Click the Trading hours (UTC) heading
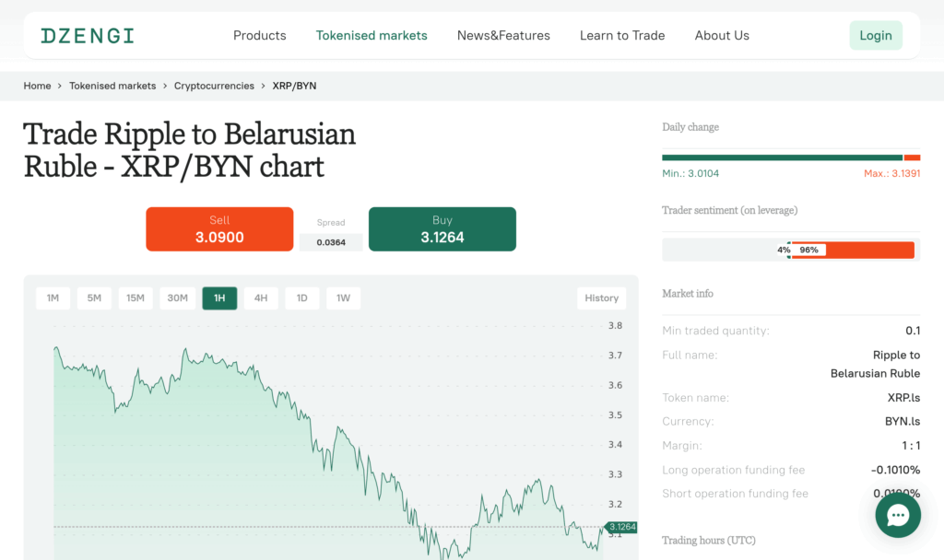 (x=709, y=540)
